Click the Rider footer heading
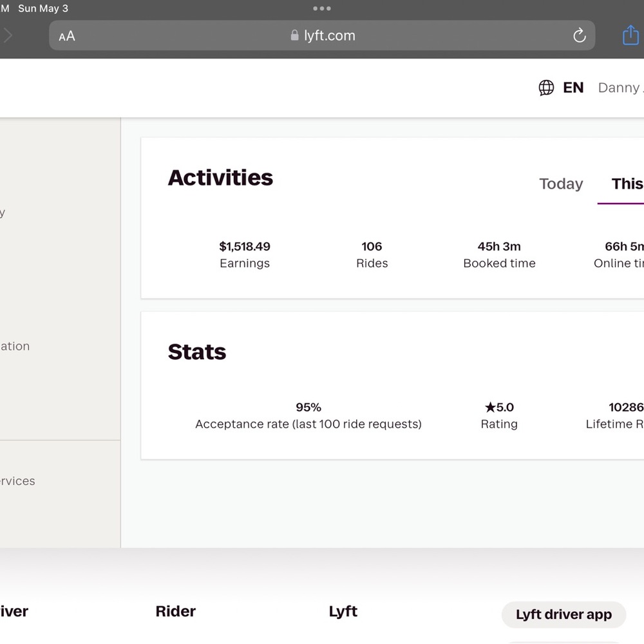Image resolution: width=644 pixels, height=644 pixels. (x=175, y=611)
